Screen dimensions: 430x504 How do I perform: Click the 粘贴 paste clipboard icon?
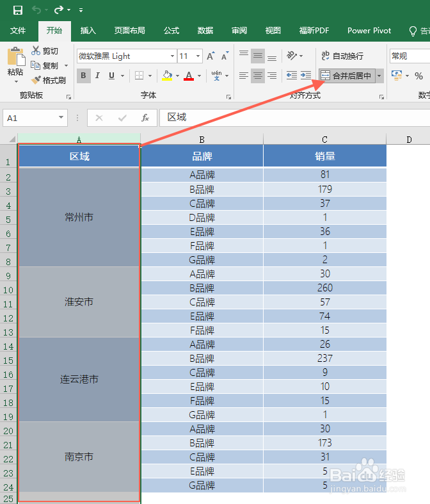point(16,56)
